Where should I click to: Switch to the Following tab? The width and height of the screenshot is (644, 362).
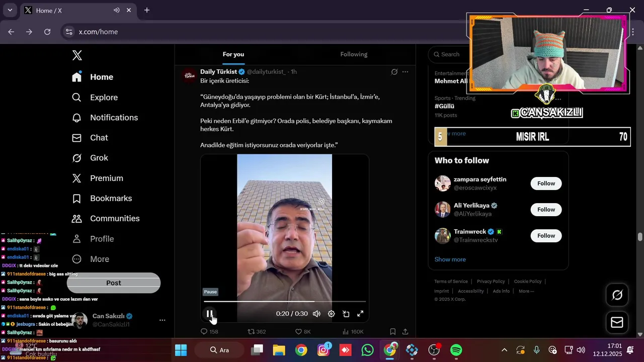(354, 54)
